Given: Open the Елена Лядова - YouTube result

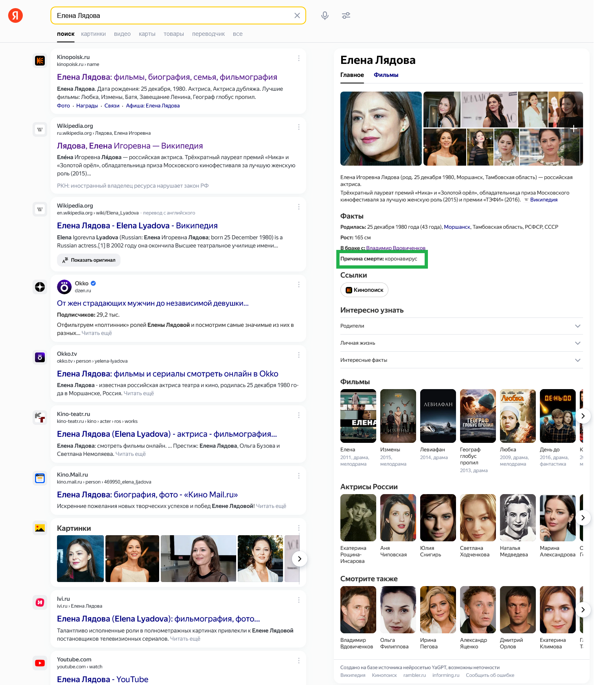Looking at the screenshot, I should [x=103, y=679].
